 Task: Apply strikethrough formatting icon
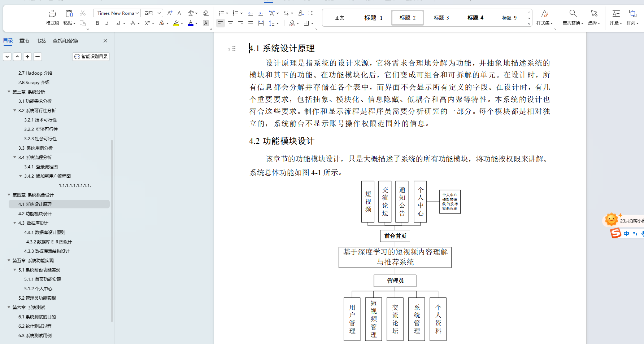133,23
